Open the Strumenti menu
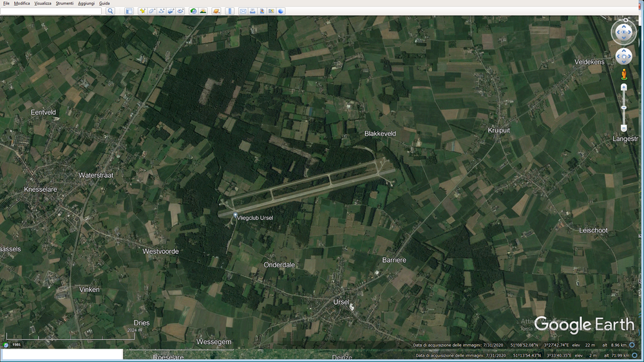Screen dimensions: 644x362 64,3
